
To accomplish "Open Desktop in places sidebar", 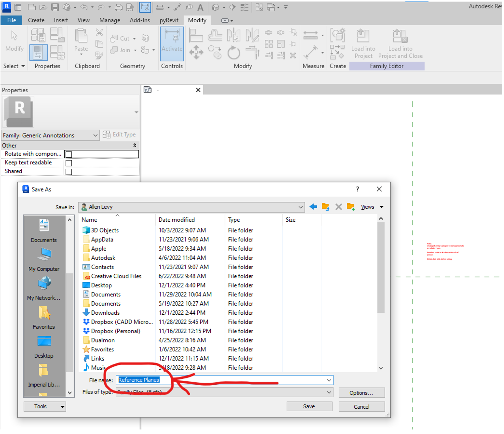I will pos(44,347).
